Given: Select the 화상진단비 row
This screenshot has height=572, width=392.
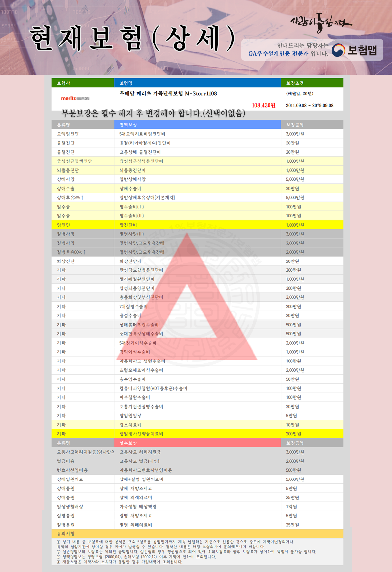Looking at the screenshot, I should pyautogui.click(x=197, y=261).
